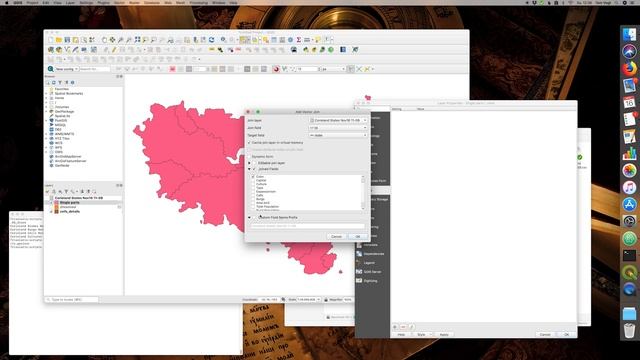
Task: Click the green plus add-join icon
Action: [x=395, y=327]
